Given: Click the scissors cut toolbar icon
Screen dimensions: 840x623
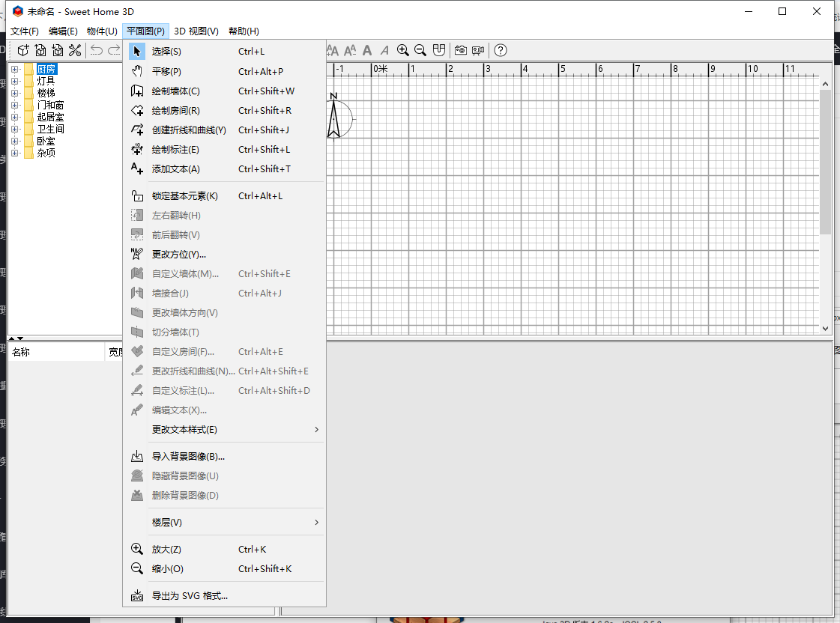Looking at the screenshot, I should click(75, 50).
